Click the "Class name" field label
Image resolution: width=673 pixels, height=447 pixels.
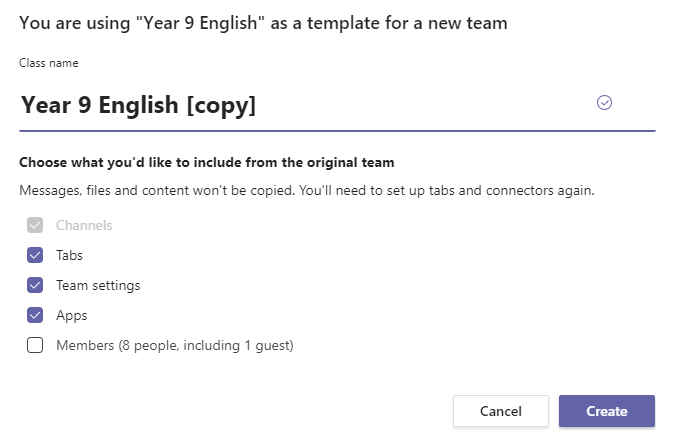tap(49, 63)
